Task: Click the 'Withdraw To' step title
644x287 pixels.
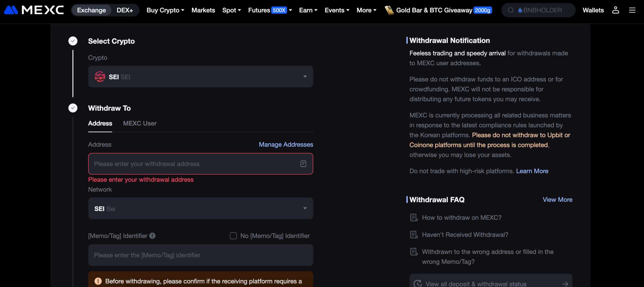Action: (x=109, y=108)
